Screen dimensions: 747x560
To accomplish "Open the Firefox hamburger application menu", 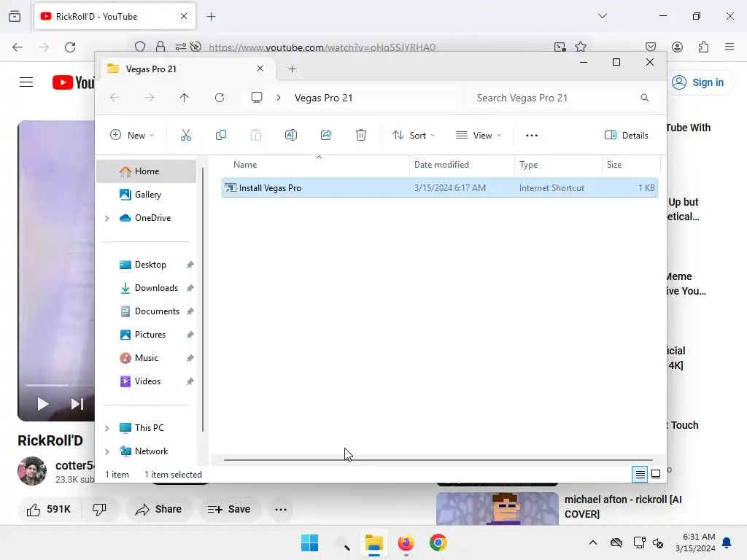I will 729,47.
